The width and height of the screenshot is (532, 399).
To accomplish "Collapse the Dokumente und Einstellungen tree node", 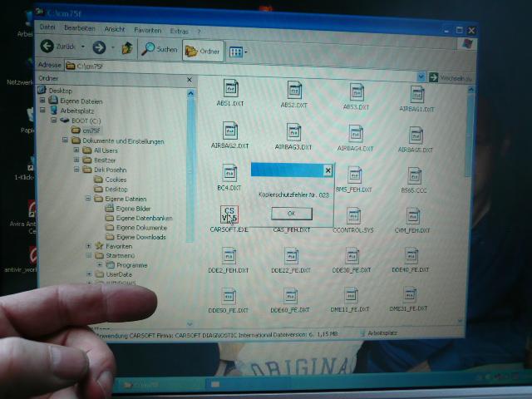I will 64,140.
